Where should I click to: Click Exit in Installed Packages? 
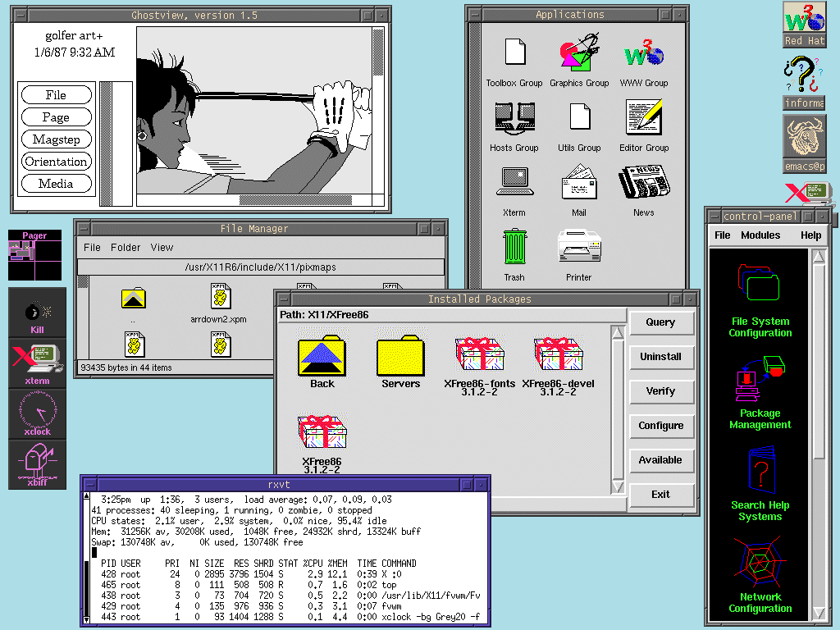click(x=660, y=495)
